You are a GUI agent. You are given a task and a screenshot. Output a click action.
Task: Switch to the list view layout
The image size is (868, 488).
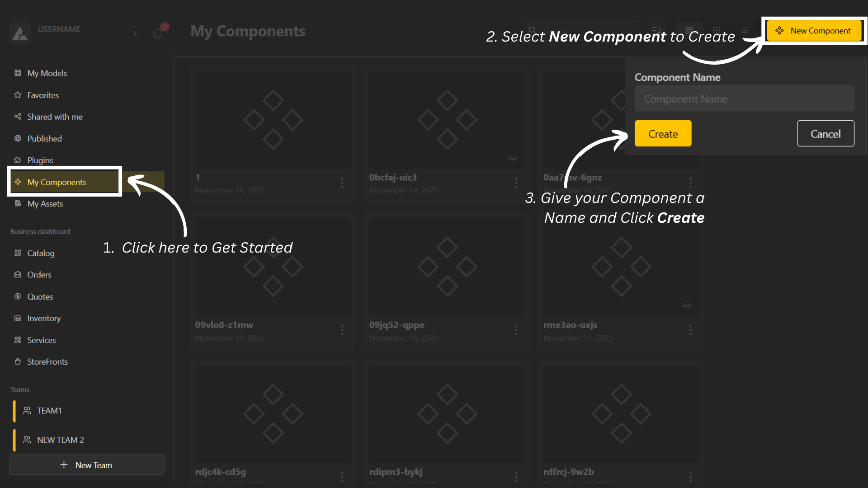coord(744,31)
